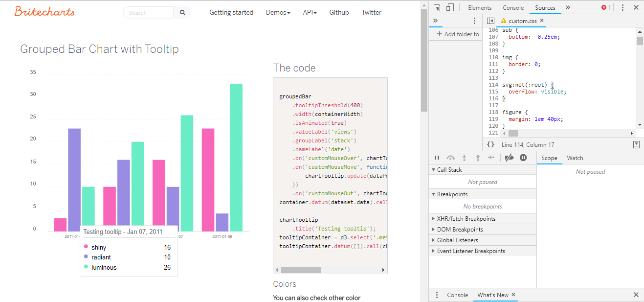This screenshot has width=644, height=302.
Task: Click the Github link
Action: click(339, 12)
